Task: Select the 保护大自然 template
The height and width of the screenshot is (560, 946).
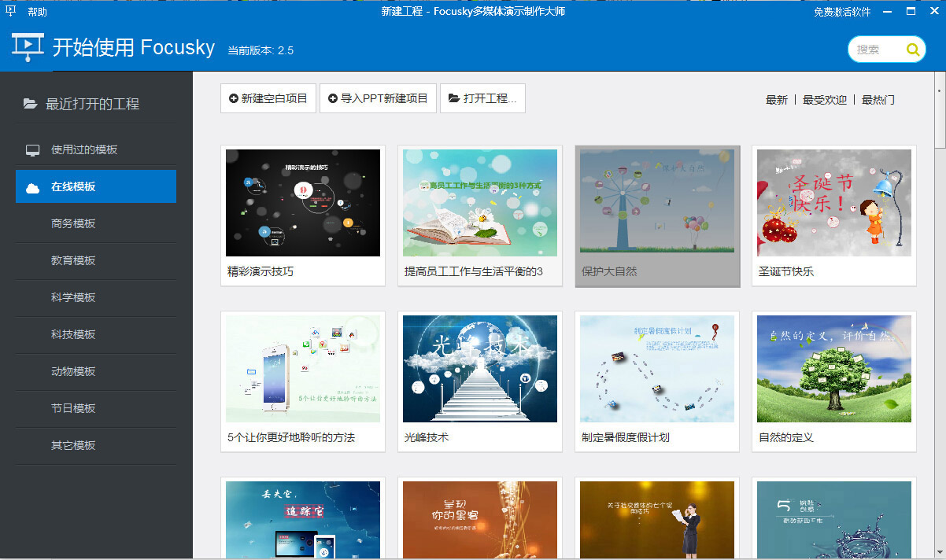Action: (x=657, y=216)
